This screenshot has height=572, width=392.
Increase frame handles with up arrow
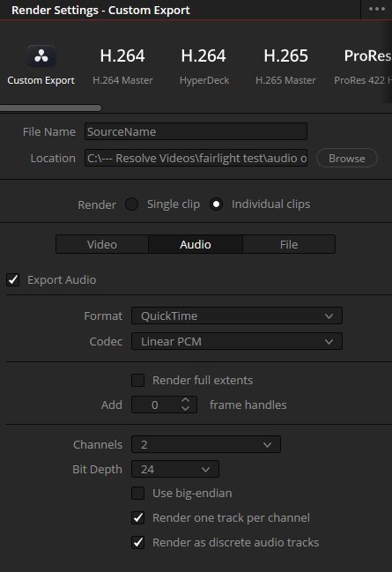[185, 400]
